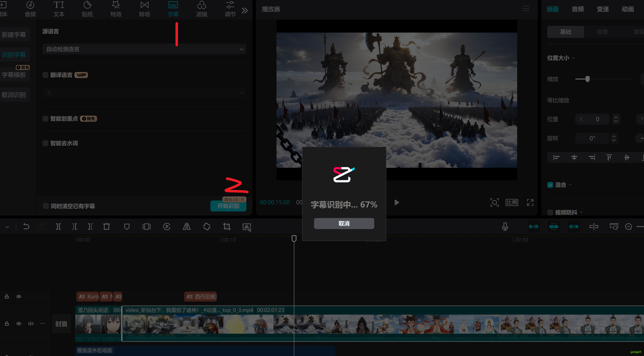Start voiceover recording with the microphone

(x=505, y=227)
